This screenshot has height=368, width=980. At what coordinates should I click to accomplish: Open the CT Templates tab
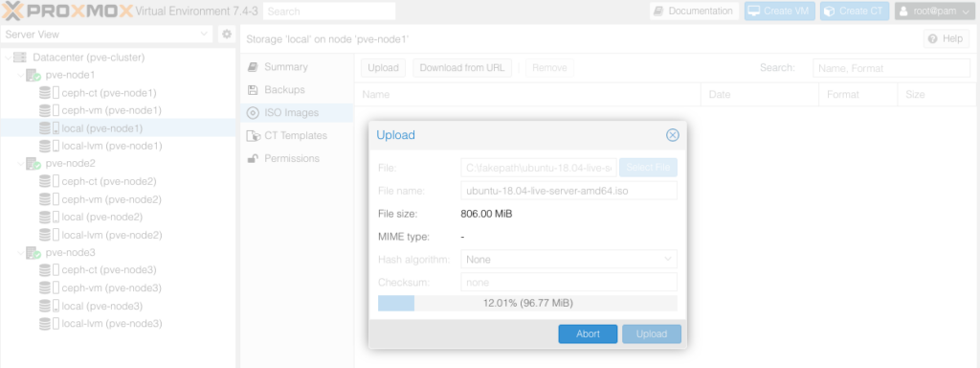tap(296, 136)
